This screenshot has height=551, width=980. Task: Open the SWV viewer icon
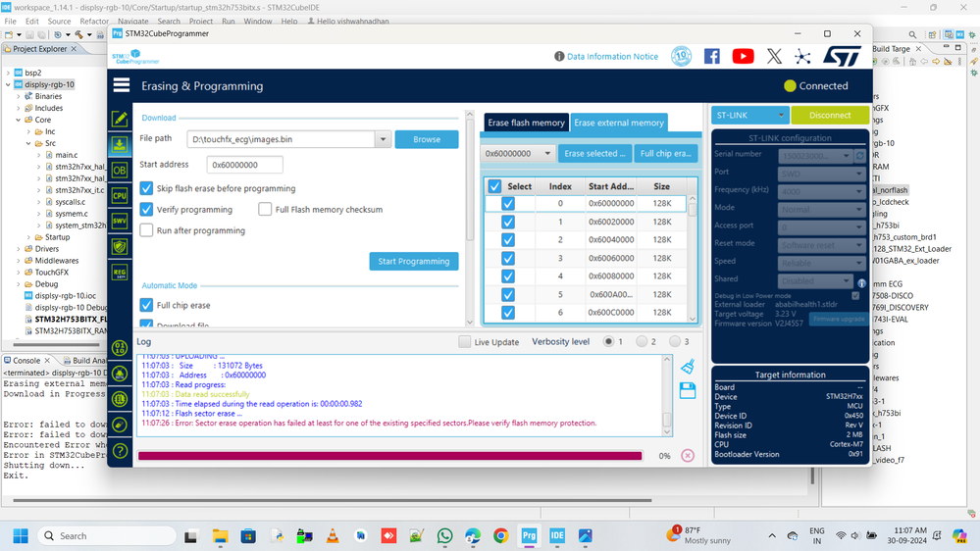120,222
